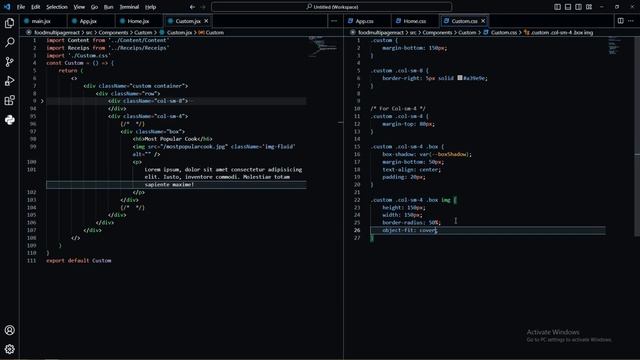Click 'box-shadow: var(--boxShadow)' line

[x=427, y=154]
